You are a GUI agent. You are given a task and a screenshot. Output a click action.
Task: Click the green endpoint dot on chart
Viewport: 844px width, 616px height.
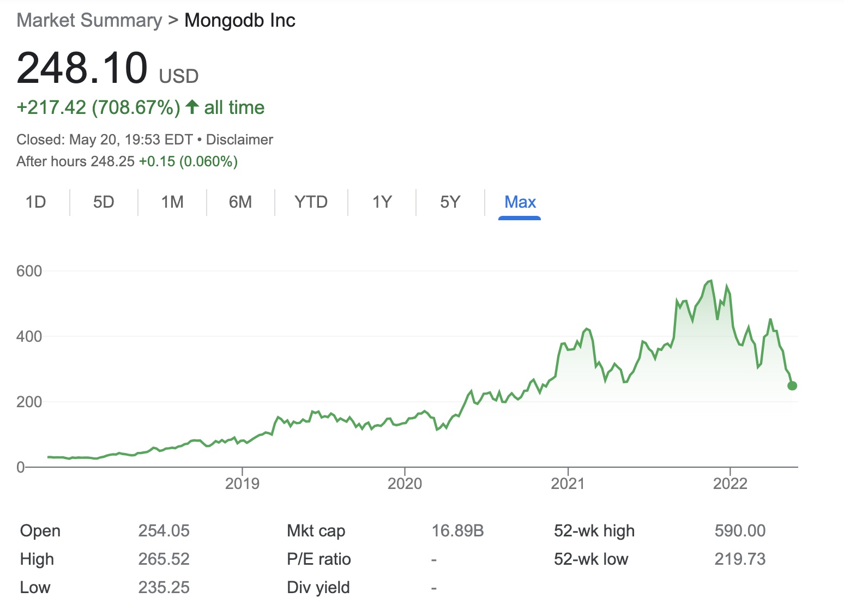tap(792, 386)
